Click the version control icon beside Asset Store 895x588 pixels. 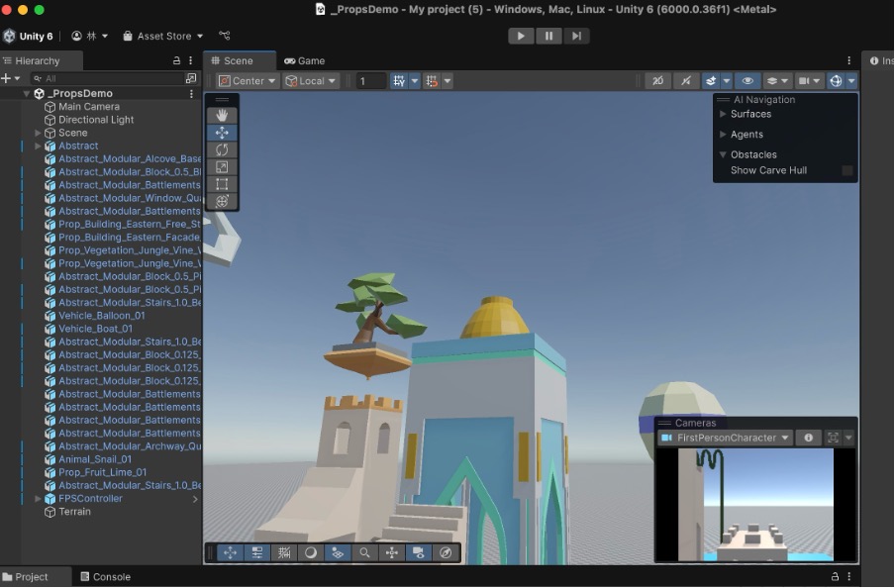(x=225, y=36)
